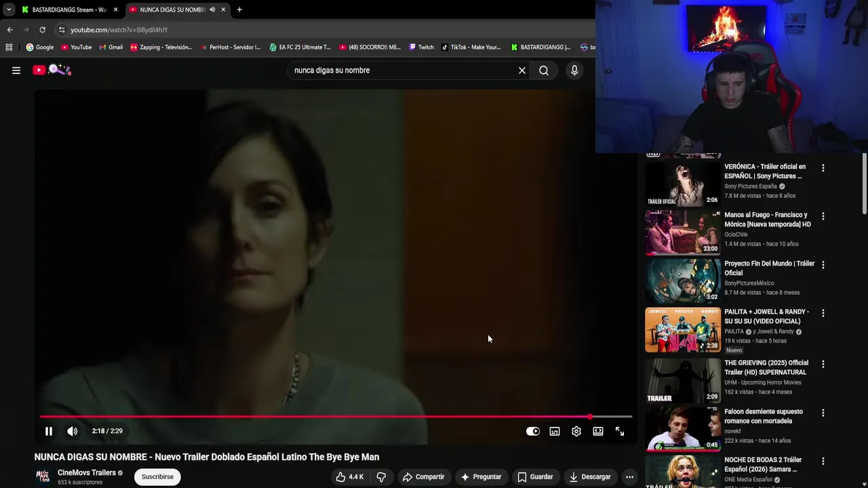Toggle the autoplay switch
Viewport: 868px width, 488px height.
point(533,431)
